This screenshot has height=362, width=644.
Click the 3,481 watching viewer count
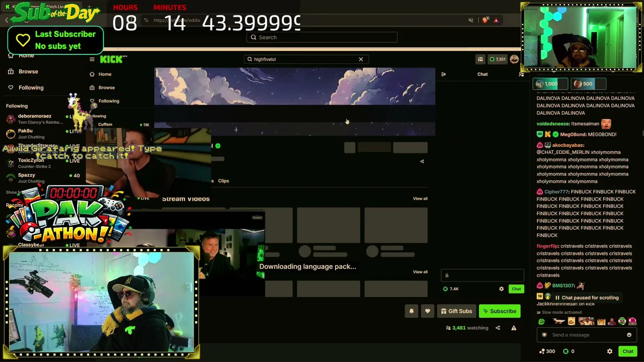click(x=467, y=328)
